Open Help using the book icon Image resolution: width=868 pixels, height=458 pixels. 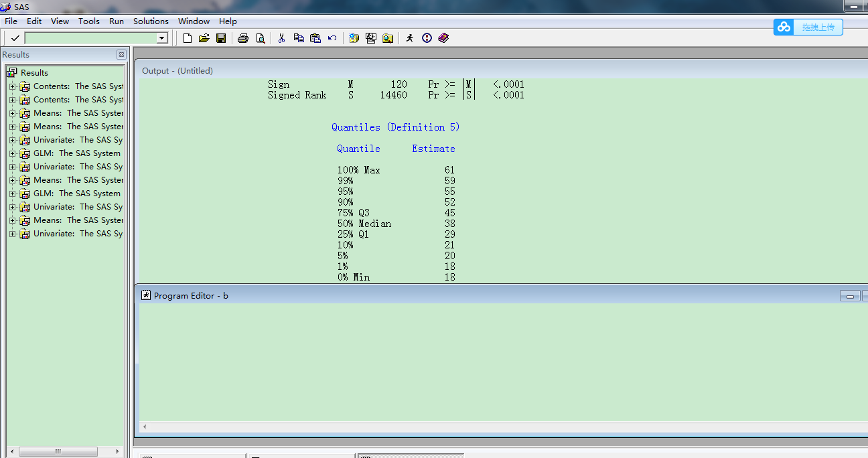[443, 38]
